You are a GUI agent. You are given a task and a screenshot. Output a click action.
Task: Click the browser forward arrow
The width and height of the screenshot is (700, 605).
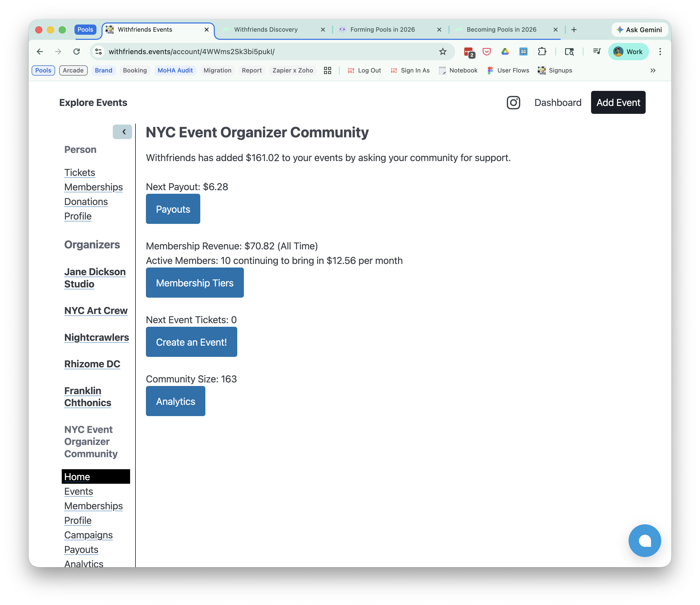tap(58, 51)
